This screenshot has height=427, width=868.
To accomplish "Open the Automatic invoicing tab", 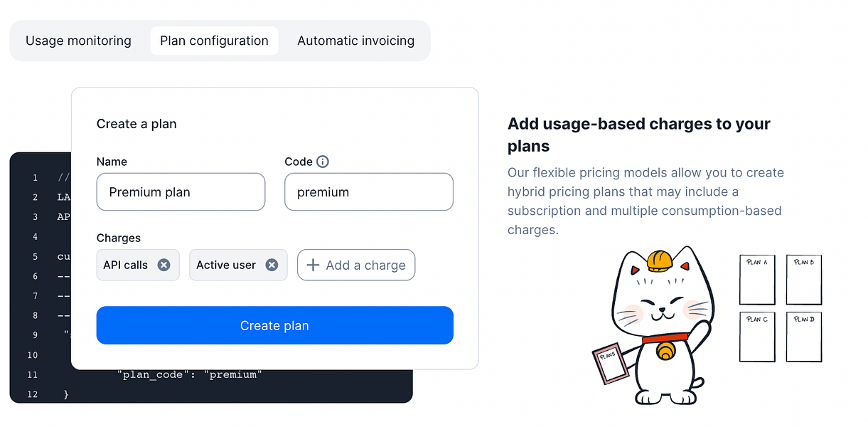I will click(x=355, y=41).
